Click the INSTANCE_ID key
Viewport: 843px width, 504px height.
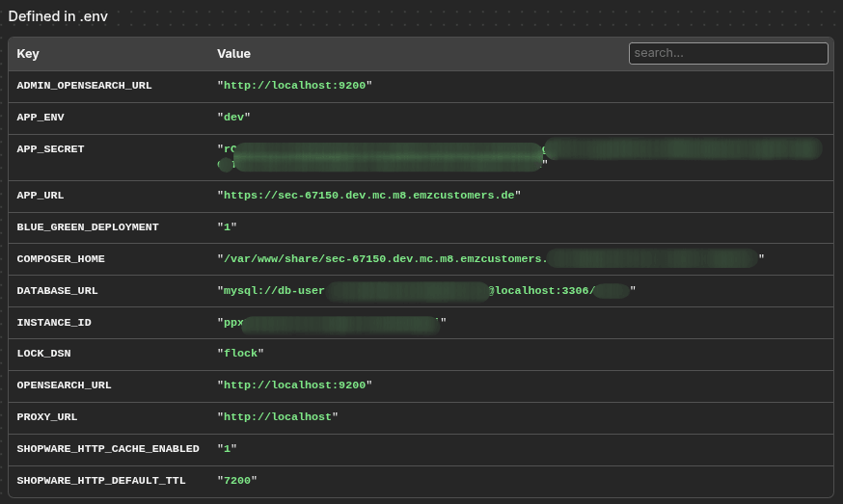[x=54, y=323]
